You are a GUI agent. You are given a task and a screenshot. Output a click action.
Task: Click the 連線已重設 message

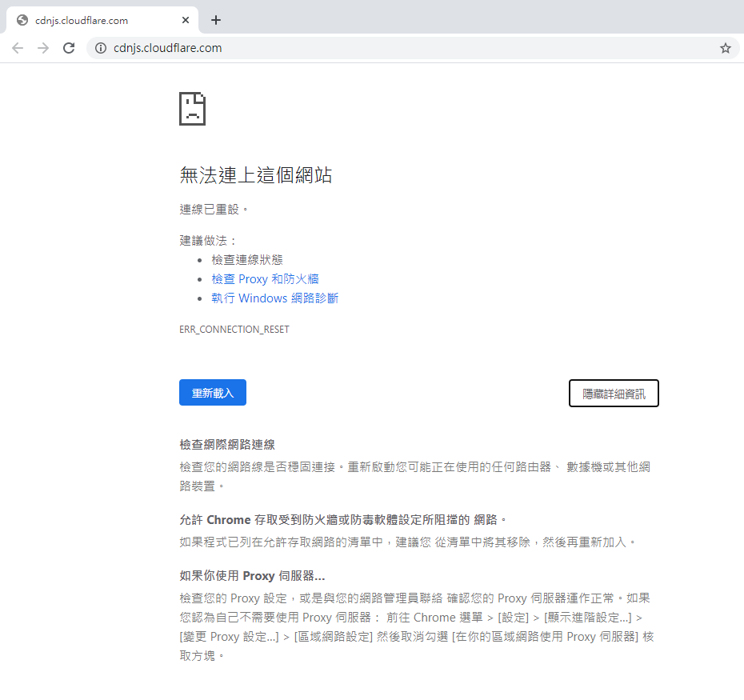point(214,210)
